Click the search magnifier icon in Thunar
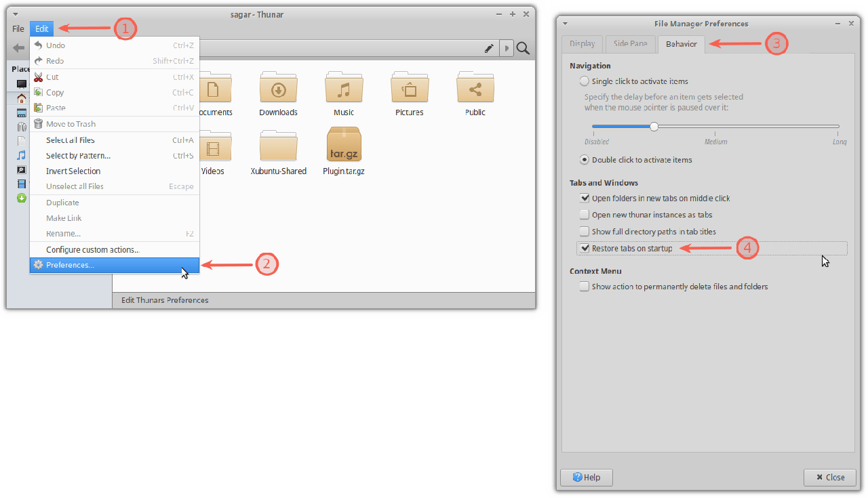The image size is (868, 498). tap(523, 48)
